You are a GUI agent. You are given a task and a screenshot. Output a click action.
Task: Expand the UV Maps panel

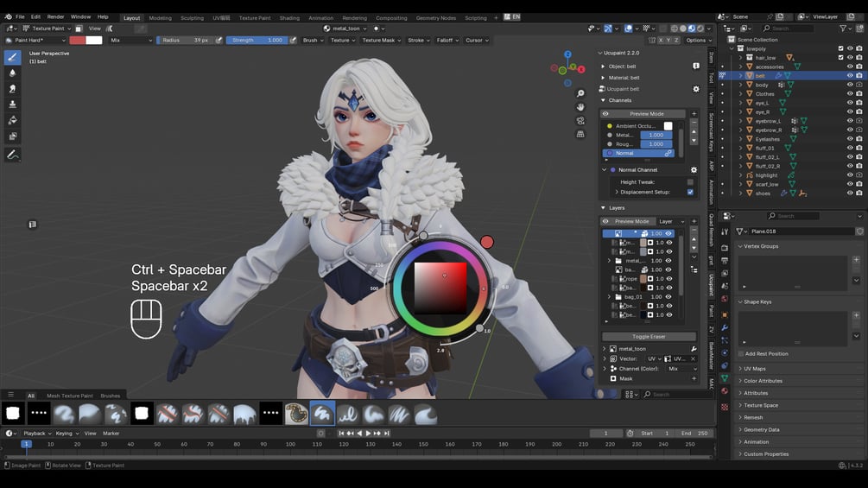point(754,369)
